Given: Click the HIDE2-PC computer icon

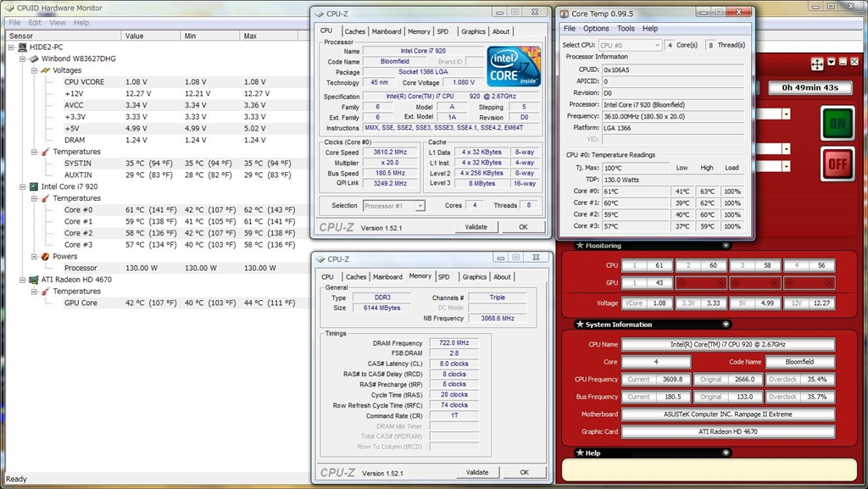Looking at the screenshot, I should (22, 47).
